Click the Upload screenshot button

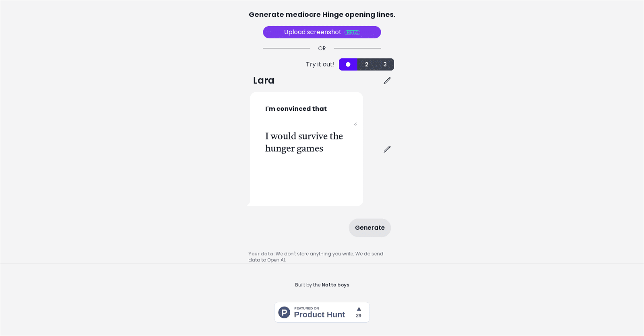pos(312,32)
